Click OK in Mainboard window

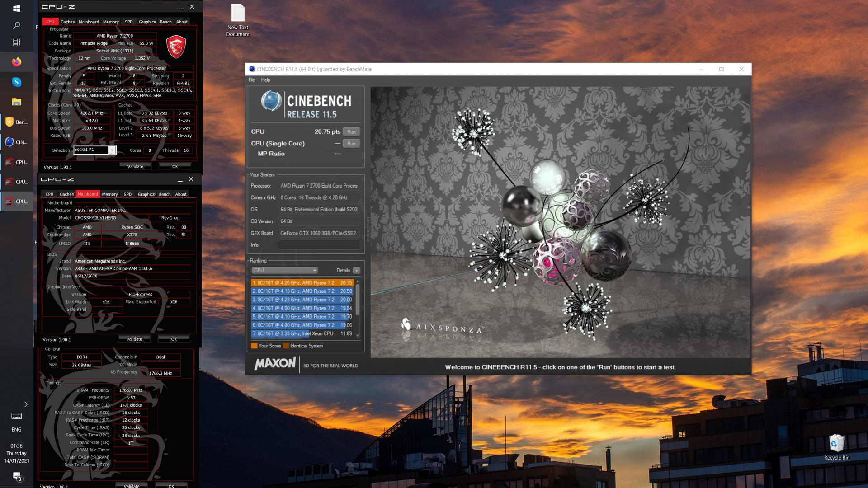[174, 339]
